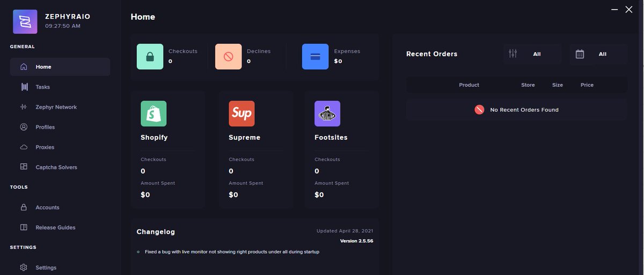Go to the Home menu item
This screenshot has height=275, width=644.
pyautogui.click(x=60, y=67)
